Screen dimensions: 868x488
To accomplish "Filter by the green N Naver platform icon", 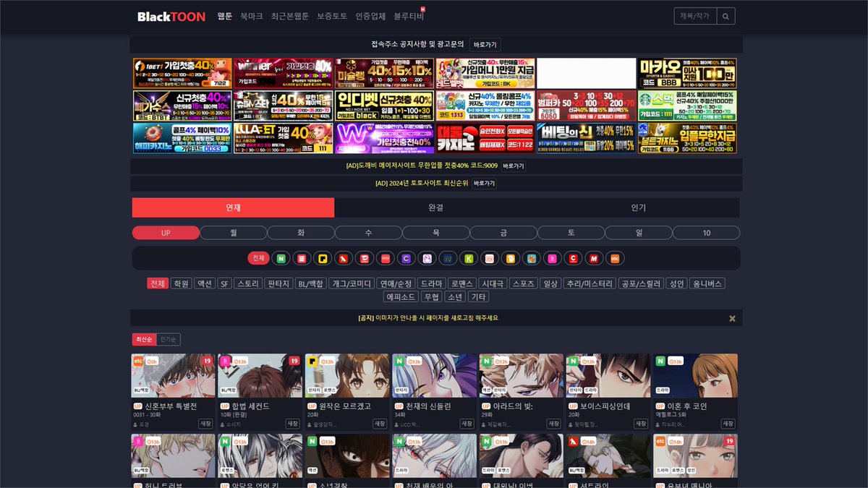I will click(x=281, y=258).
